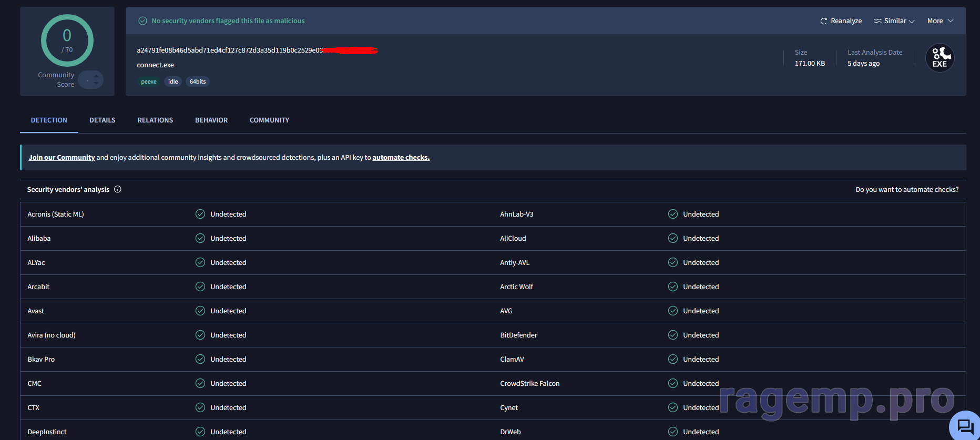Click the Bkav Pro undetected checkmark icon
Viewport: 980px width, 440px height.
coord(200,359)
